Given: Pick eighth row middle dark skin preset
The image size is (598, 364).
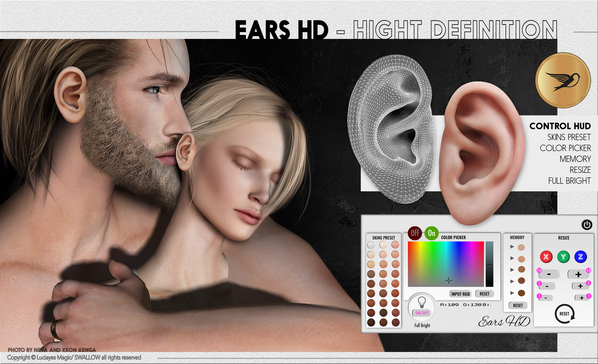Looking at the screenshot, I should tap(383, 312).
